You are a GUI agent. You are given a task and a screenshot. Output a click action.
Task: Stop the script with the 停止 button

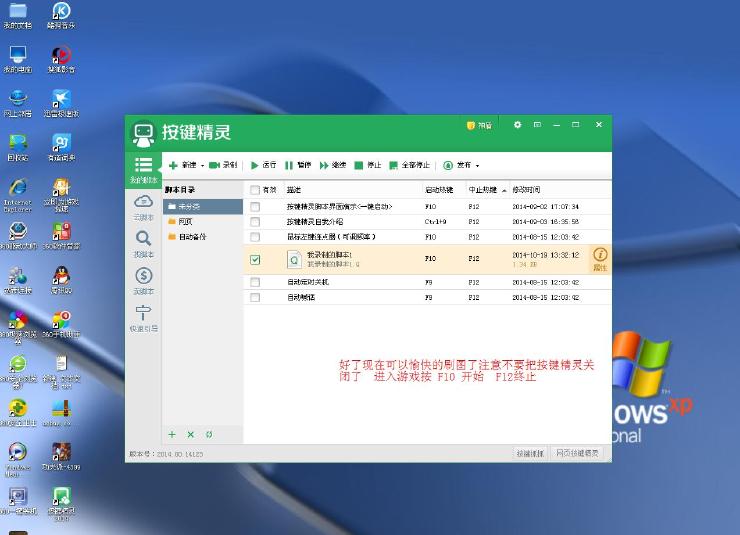pos(368,165)
